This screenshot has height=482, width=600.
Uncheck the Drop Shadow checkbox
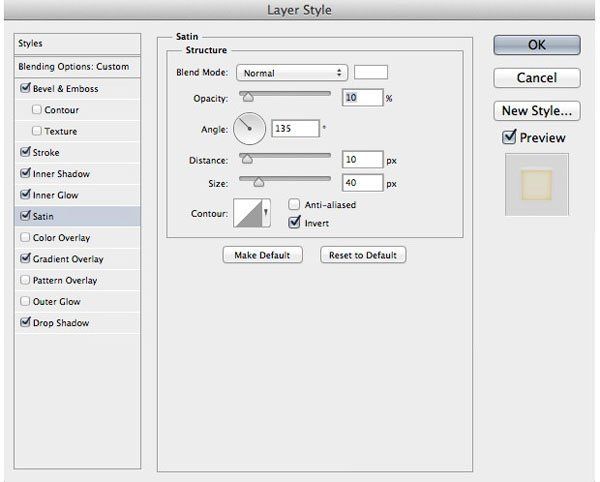pos(25,322)
